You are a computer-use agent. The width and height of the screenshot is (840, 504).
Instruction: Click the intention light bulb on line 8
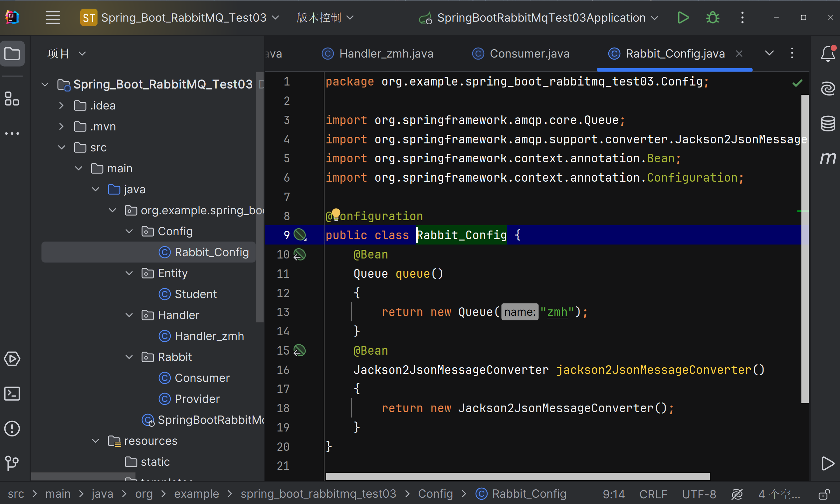tap(335, 214)
